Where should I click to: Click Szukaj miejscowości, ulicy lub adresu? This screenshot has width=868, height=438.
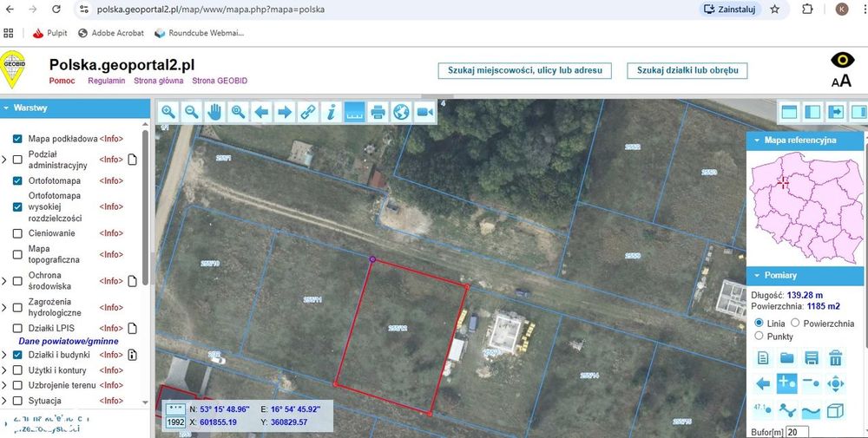coord(525,71)
